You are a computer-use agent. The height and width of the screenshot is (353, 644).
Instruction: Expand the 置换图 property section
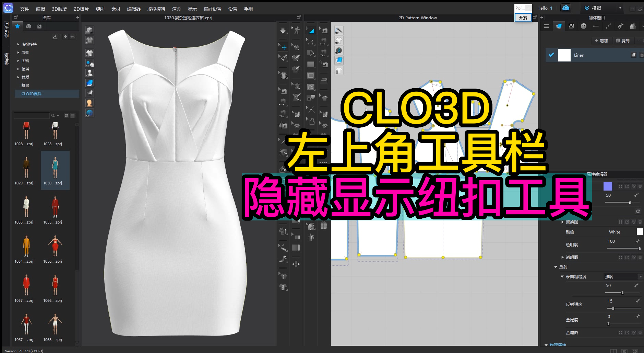562,222
